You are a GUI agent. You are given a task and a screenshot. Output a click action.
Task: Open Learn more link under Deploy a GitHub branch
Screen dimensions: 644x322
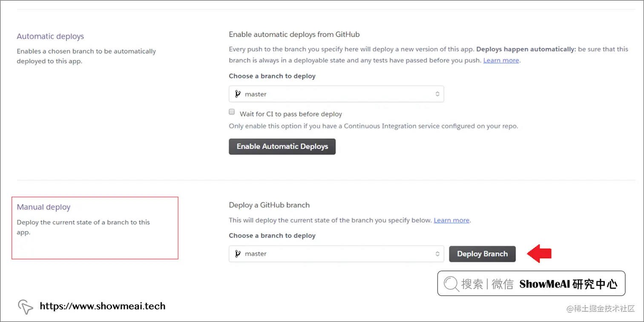click(451, 220)
